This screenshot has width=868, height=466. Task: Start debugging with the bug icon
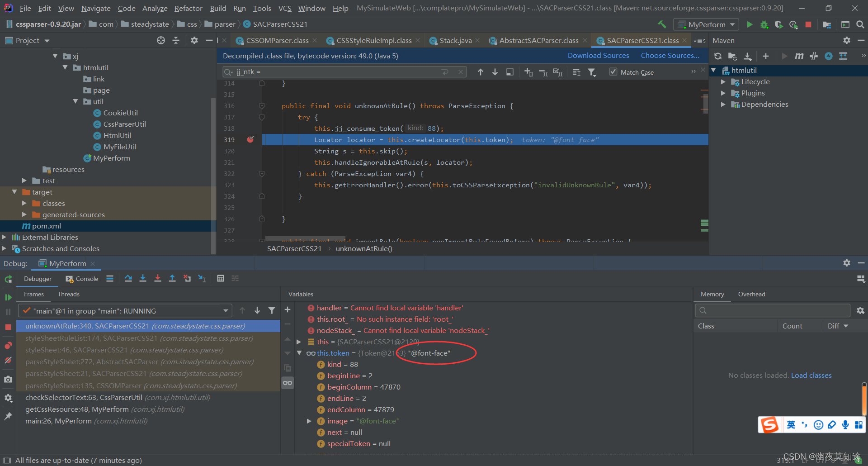(764, 24)
